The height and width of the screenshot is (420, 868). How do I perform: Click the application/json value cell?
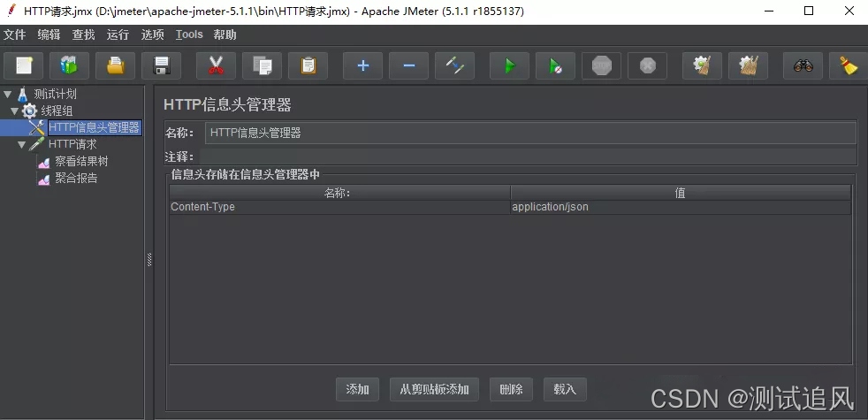click(681, 207)
